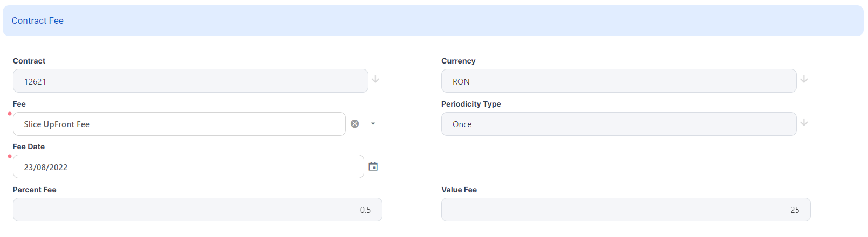868x237 pixels.
Task: Click the arrow icon next to Currency field
Action: point(804,80)
